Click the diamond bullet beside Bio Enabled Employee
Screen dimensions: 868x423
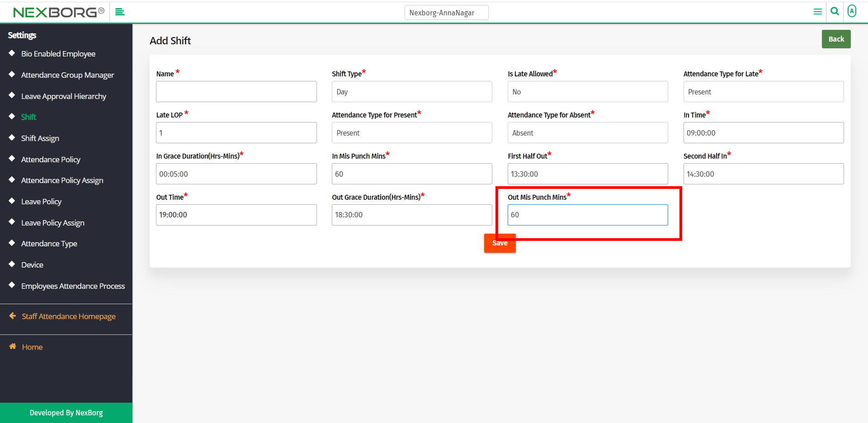(x=12, y=53)
